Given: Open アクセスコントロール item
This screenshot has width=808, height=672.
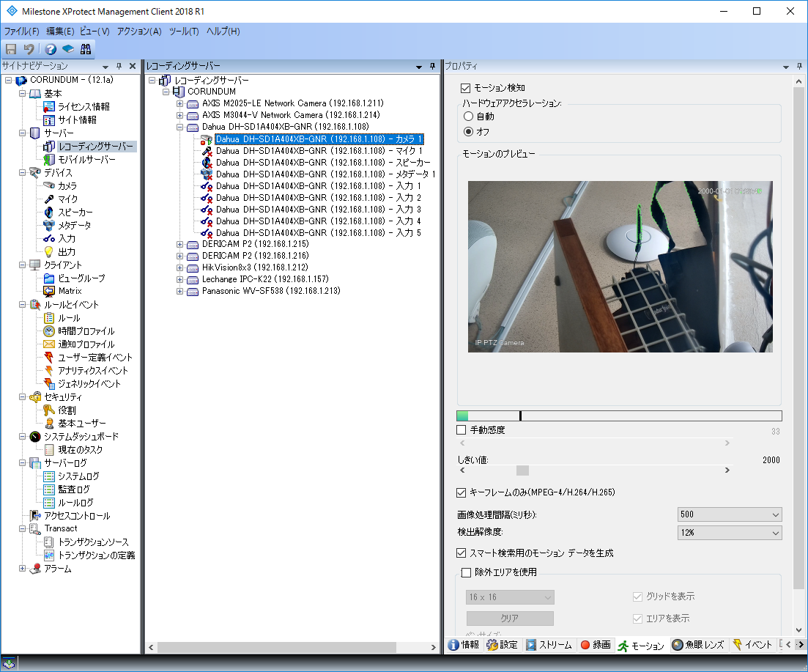Looking at the screenshot, I should coord(77,516).
